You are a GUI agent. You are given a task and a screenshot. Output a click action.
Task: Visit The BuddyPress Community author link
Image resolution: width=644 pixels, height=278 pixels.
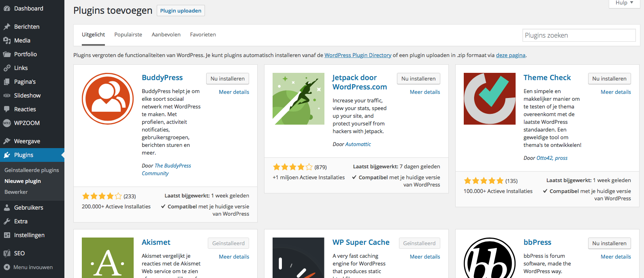166,170
